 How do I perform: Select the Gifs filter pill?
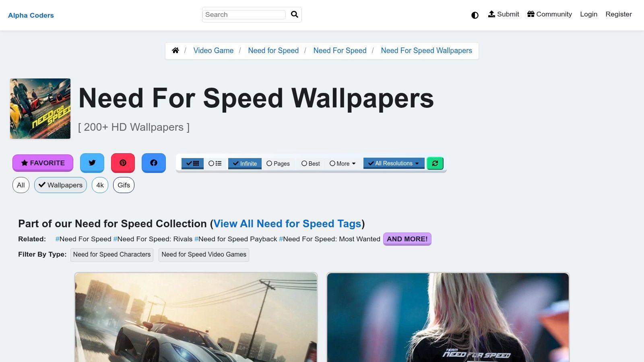[124, 185]
